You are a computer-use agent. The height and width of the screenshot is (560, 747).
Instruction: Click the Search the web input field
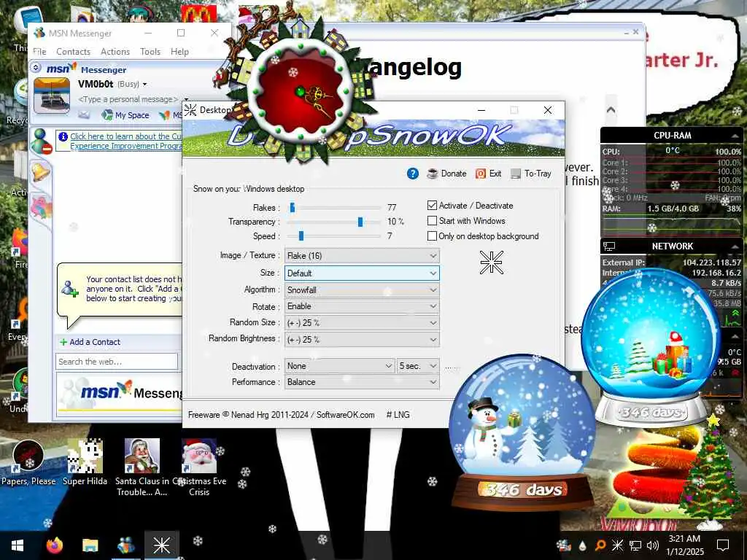117,362
